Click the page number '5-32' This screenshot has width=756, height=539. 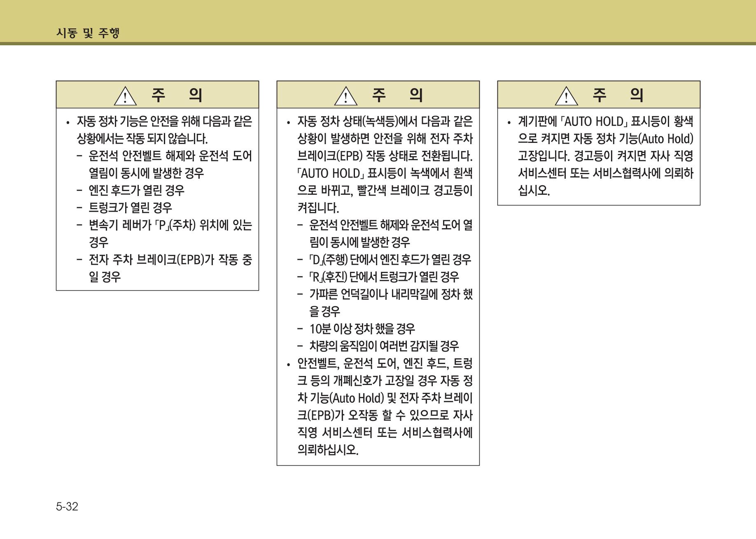pyautogui.click(x=67, y=506)
